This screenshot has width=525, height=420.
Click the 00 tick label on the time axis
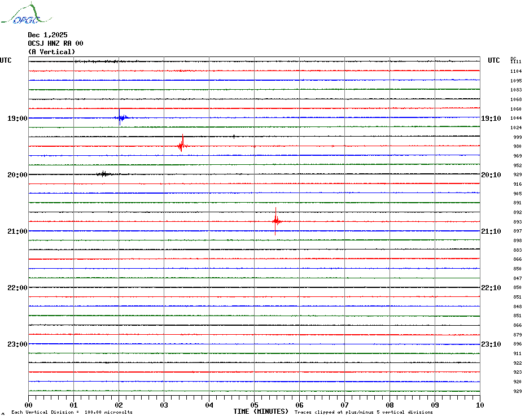[29, 405]
